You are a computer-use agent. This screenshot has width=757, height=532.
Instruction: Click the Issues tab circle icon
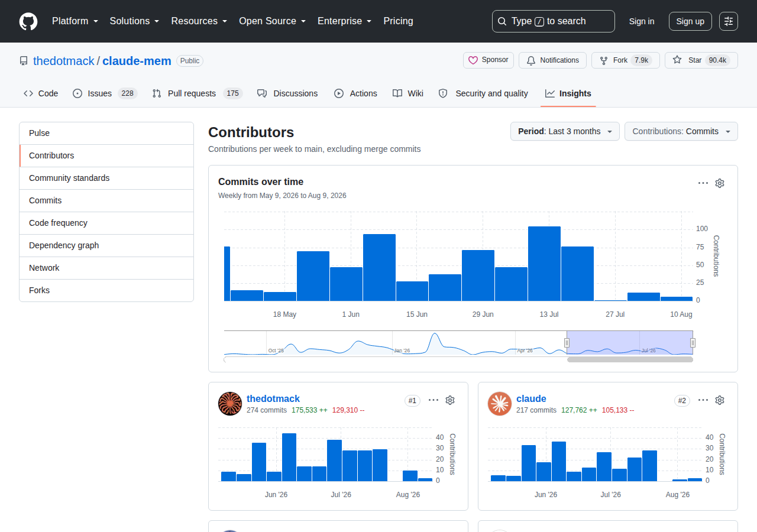77,93
